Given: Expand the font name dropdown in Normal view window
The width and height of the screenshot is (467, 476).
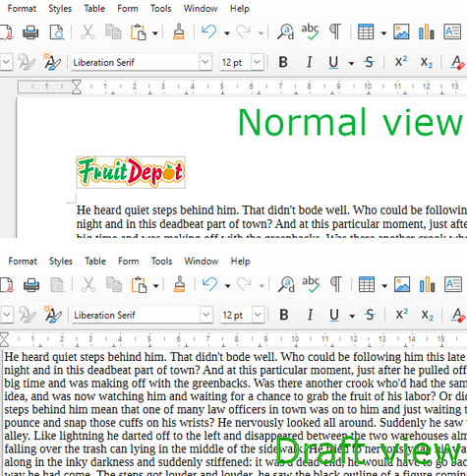Looking at the screenshot, I should click(x=205, y=62).
